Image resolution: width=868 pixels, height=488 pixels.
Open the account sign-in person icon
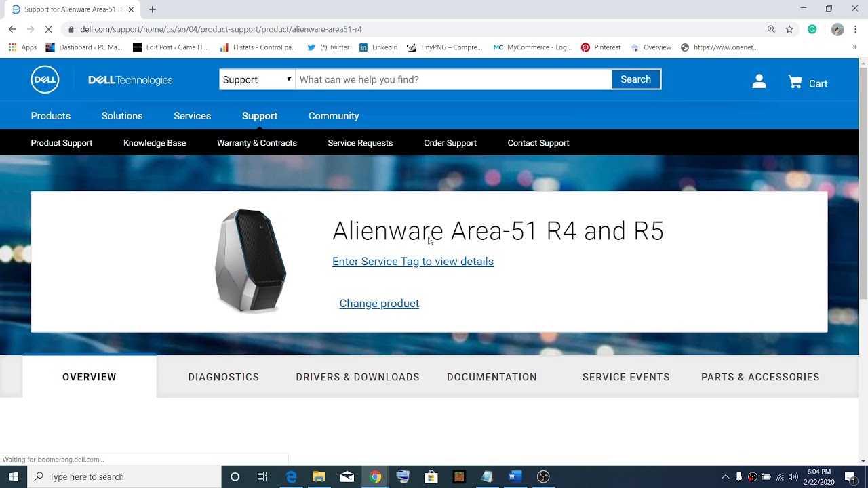click(x=759, y=81)
